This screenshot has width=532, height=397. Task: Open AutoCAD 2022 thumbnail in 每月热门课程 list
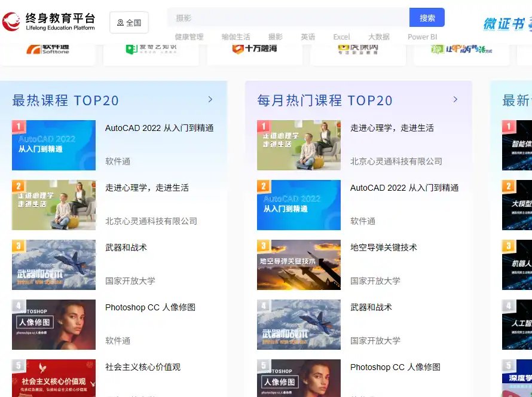298,205
